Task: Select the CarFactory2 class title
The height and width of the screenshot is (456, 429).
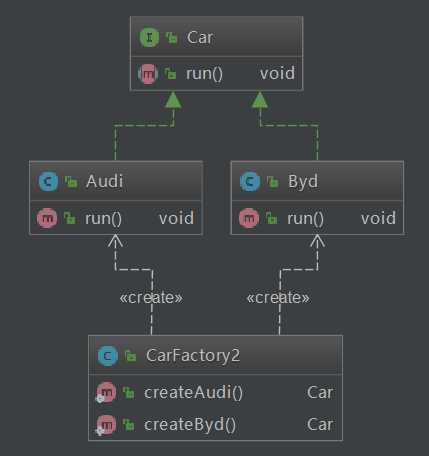Action: tap(193, 356)
